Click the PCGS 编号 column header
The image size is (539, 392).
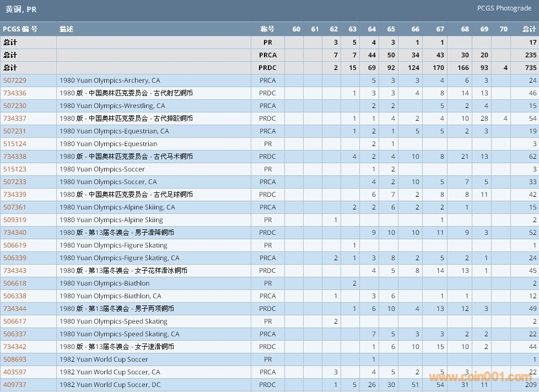point(20,29)
